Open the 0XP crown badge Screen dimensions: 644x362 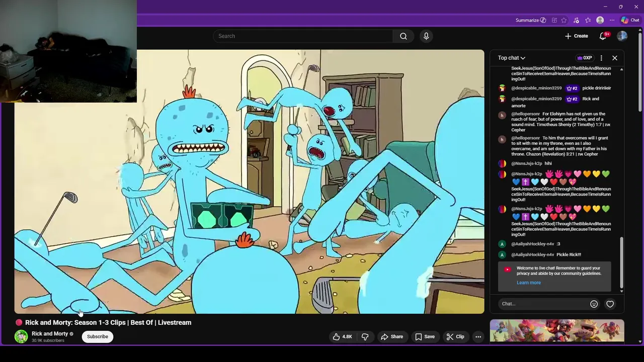point(584,58)
